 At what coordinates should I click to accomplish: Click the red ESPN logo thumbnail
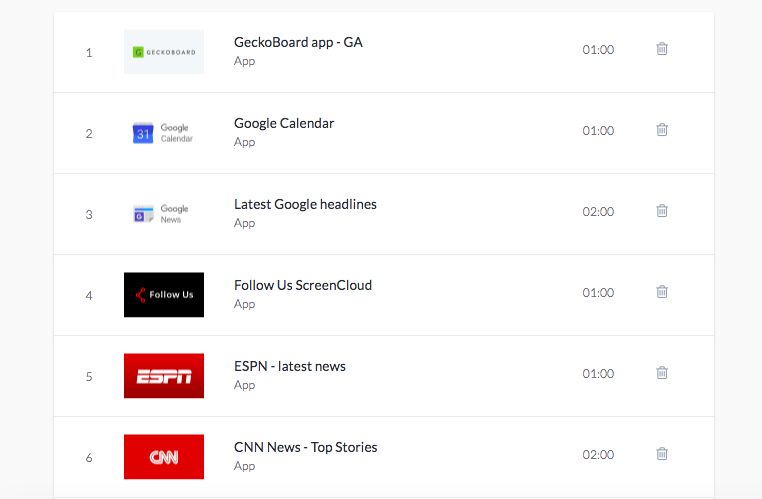coord(164,376)
